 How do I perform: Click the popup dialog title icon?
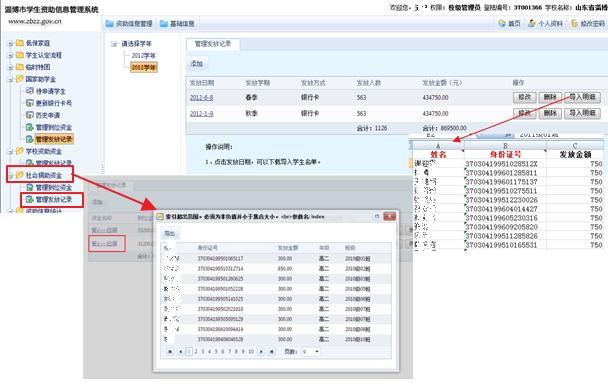coord(160,216)
